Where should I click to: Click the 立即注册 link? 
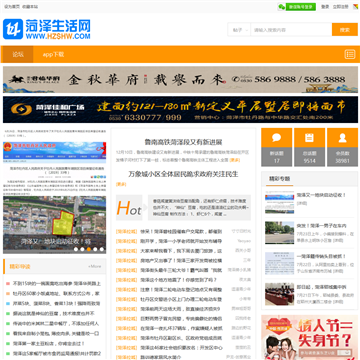[x=340, y=7]
